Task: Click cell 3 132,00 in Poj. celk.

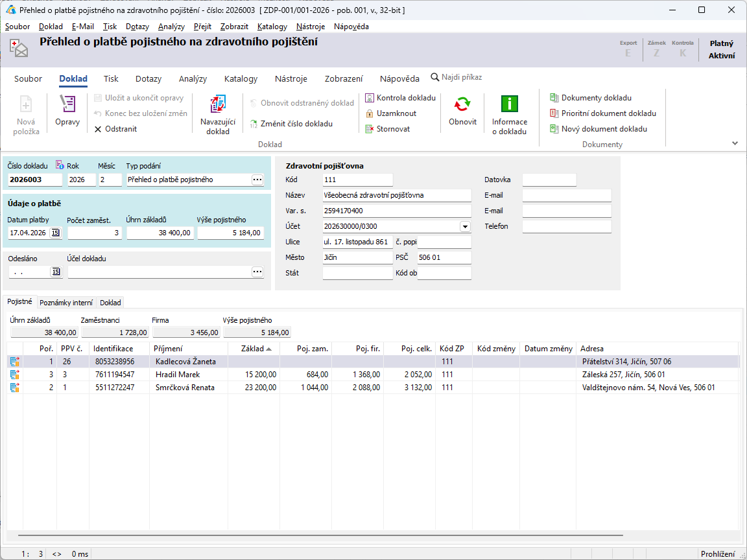Action: tap(410, 388)
